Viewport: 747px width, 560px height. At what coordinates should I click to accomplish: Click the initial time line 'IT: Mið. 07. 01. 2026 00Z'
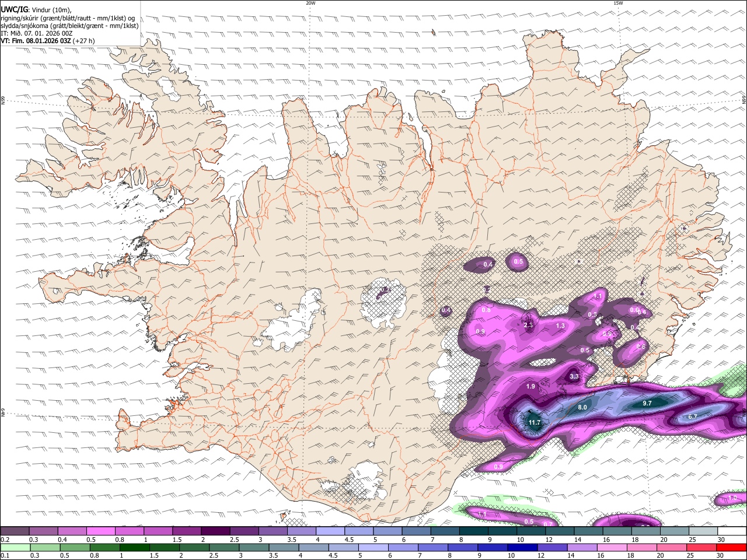point(36,33)
